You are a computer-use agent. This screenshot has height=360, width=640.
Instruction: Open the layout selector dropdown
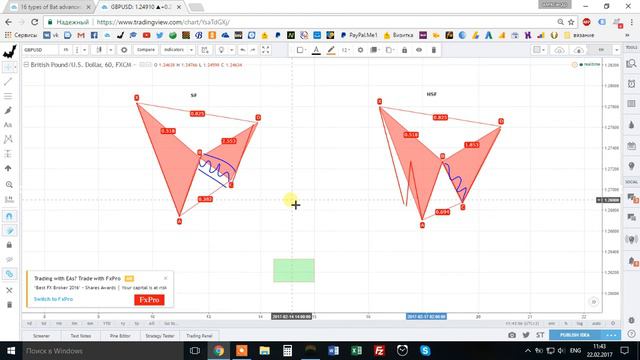click(539, 50)
